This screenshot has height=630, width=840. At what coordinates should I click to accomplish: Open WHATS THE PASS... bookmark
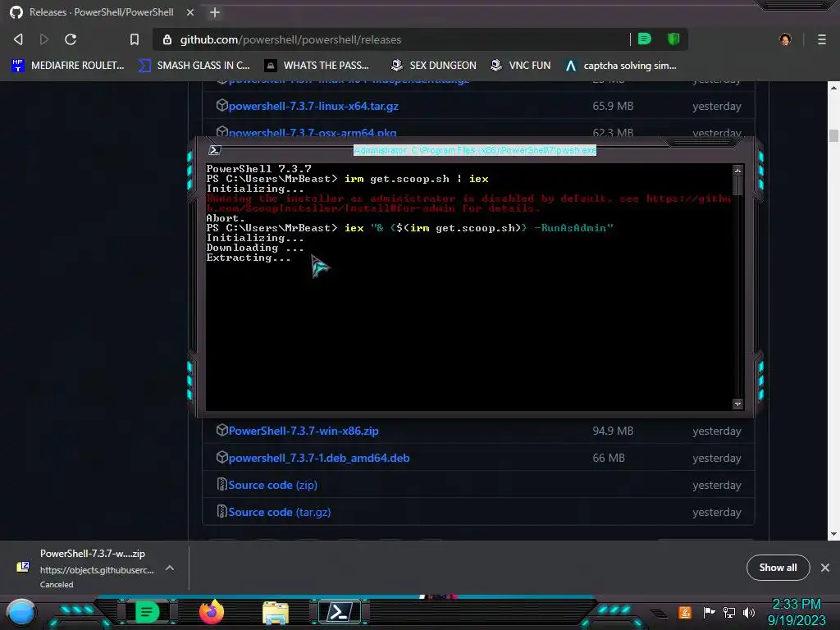pos(317,66)
